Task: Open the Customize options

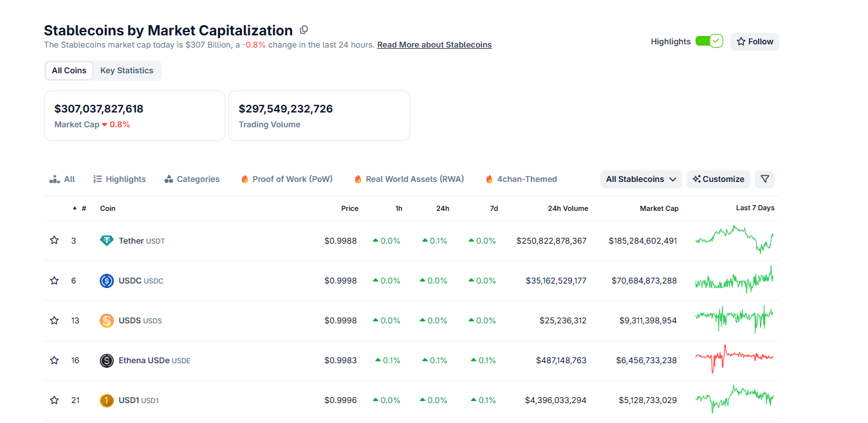Action: [x=718, y=179]
